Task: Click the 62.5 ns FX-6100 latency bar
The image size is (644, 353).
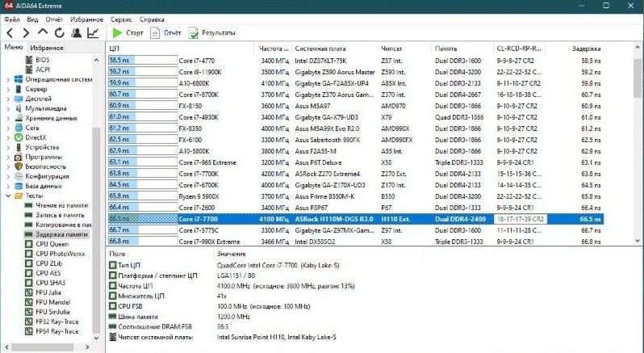Action: [x=143, y=140]
